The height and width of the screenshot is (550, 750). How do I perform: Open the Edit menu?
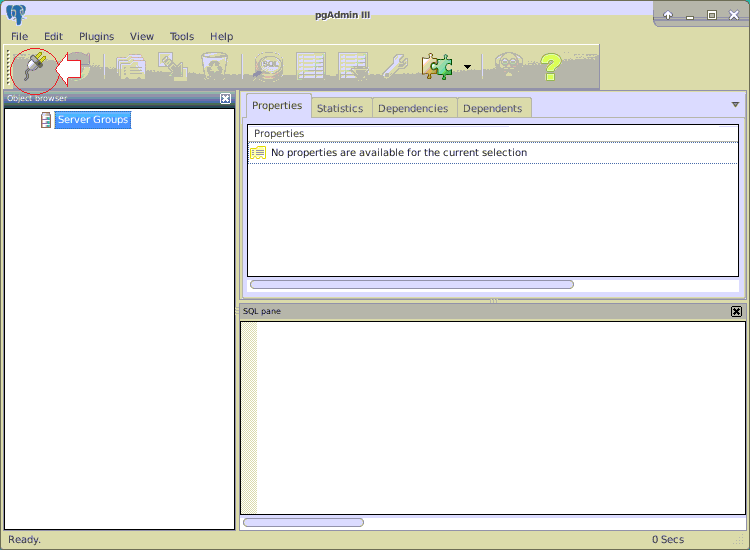pos(54,36)
